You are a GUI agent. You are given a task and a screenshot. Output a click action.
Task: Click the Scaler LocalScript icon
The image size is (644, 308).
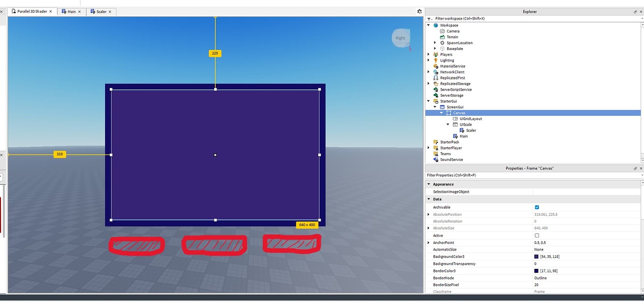pyautogui.click(x=462, y=130)
